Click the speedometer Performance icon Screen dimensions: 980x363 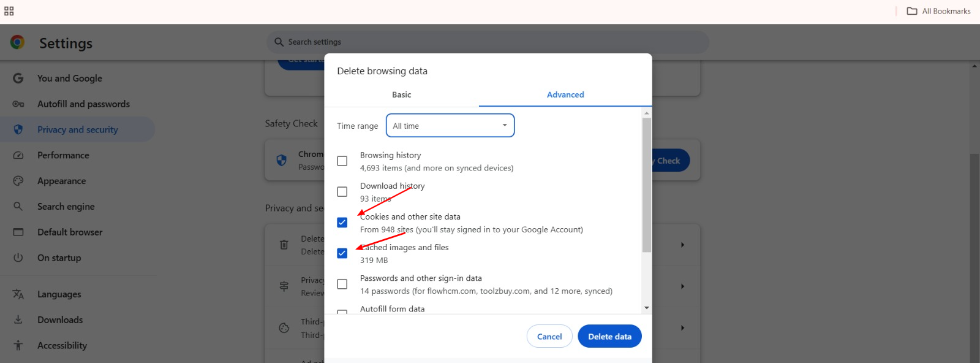tap(18, 155)
